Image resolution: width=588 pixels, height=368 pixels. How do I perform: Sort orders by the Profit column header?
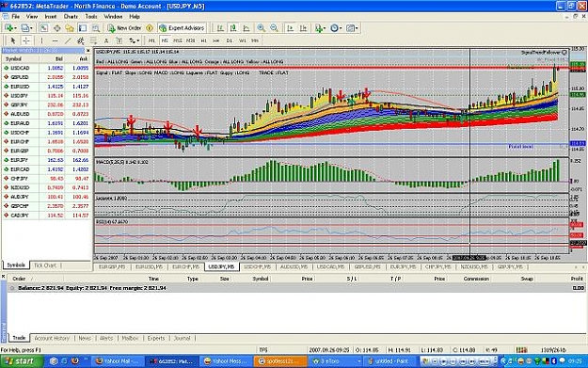point(577,279)
